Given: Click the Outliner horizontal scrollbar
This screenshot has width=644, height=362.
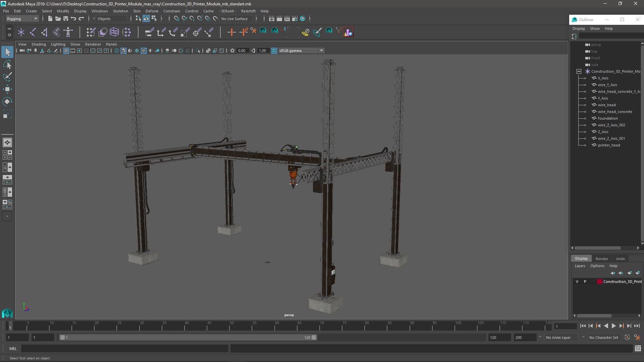Looking at the screenshot, I should point(597,248).
